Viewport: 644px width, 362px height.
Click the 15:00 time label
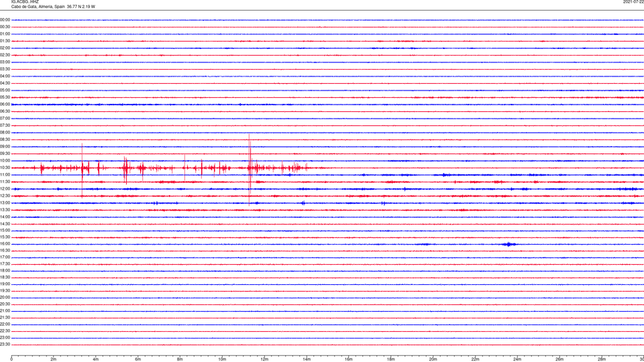point(5,231)
